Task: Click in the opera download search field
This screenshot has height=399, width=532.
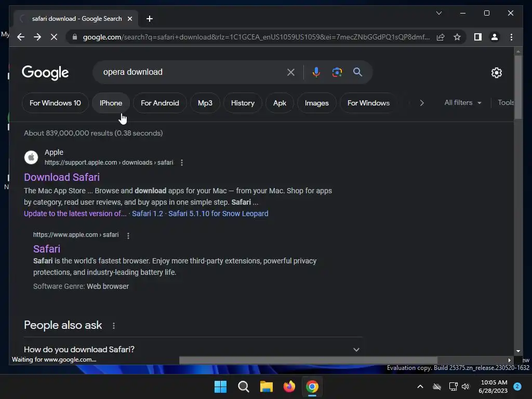Action: click(192, 72)
